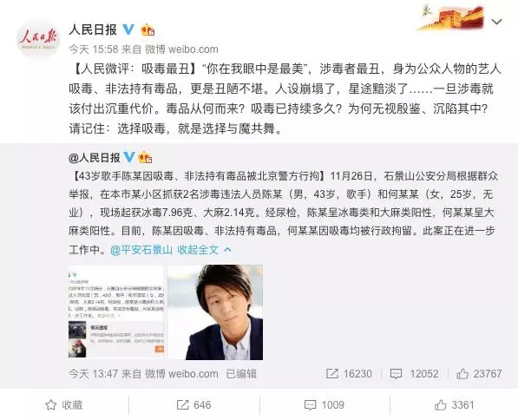The image size is (518, 420).
Task: Open the police notice screenshot thumbnail
Action: (x=116, y=312)
